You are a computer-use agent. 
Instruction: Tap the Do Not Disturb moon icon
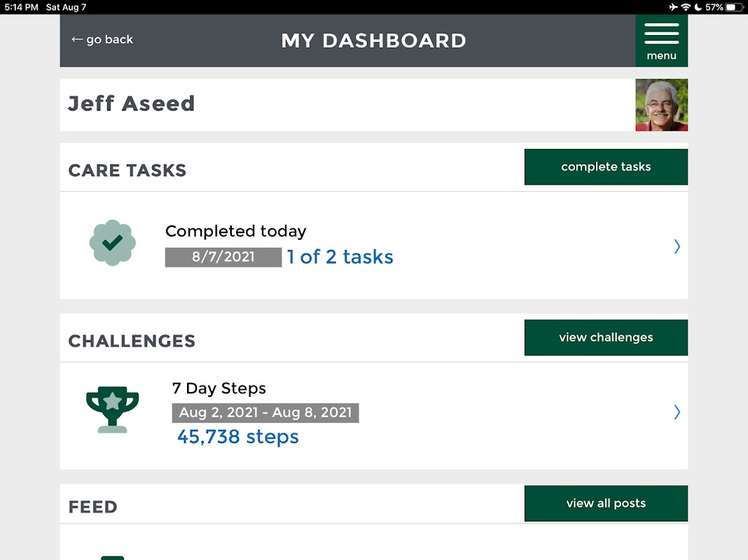click(x=698, y=7)
